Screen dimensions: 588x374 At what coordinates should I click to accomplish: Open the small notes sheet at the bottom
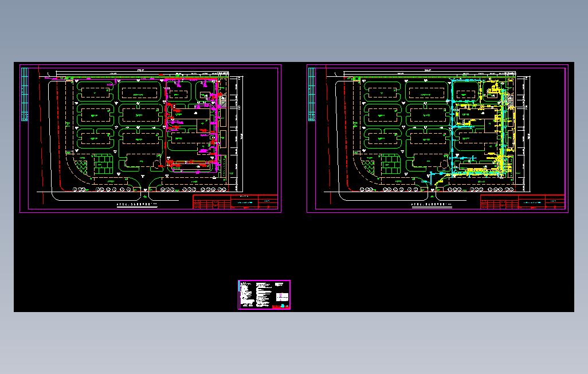tap(264, 295)
